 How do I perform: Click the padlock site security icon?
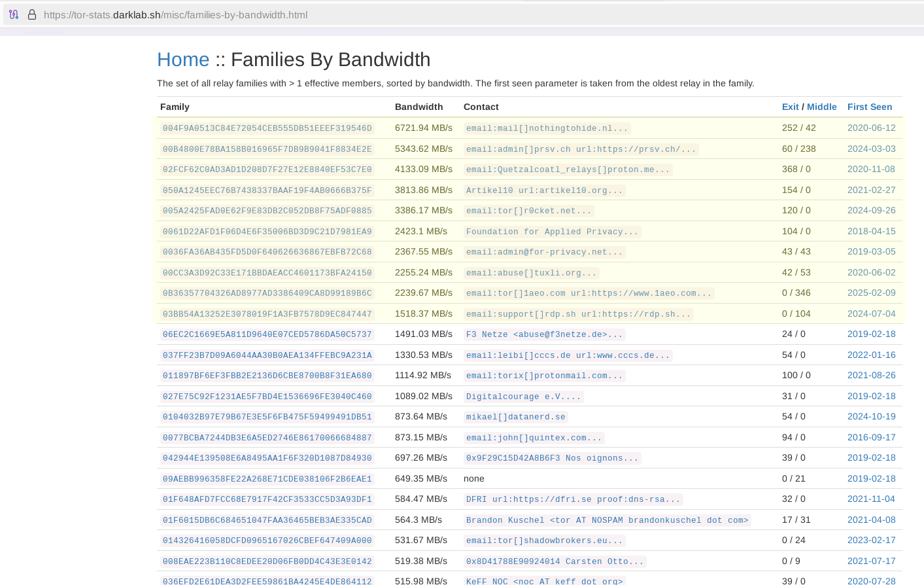[31, 14]
